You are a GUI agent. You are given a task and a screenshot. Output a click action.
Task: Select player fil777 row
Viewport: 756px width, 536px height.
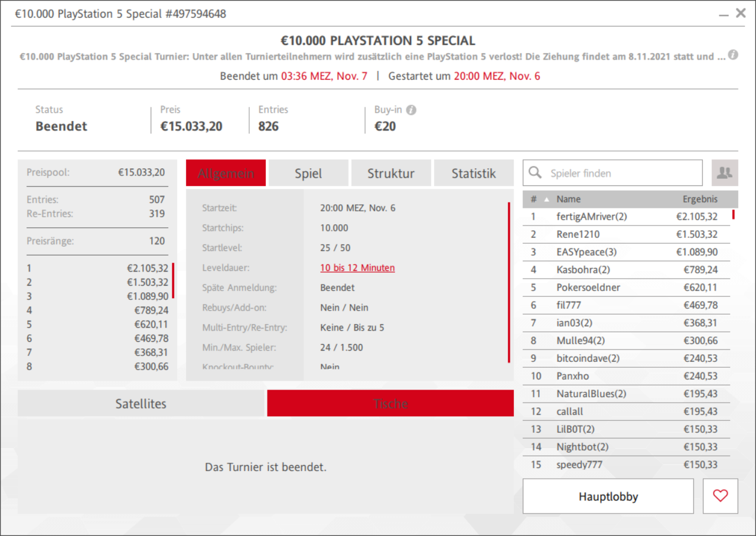pos(626,305)
